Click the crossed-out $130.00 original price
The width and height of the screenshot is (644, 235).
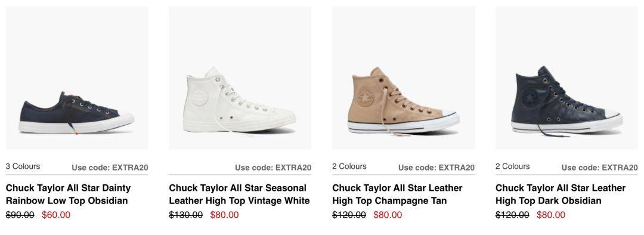185,215
